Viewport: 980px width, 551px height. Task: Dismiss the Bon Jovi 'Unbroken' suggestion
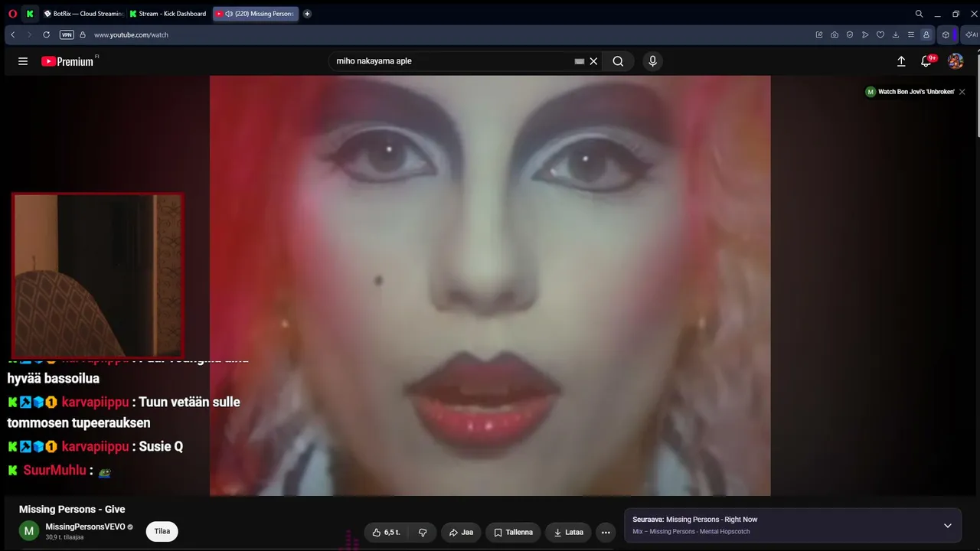[962, 92]
